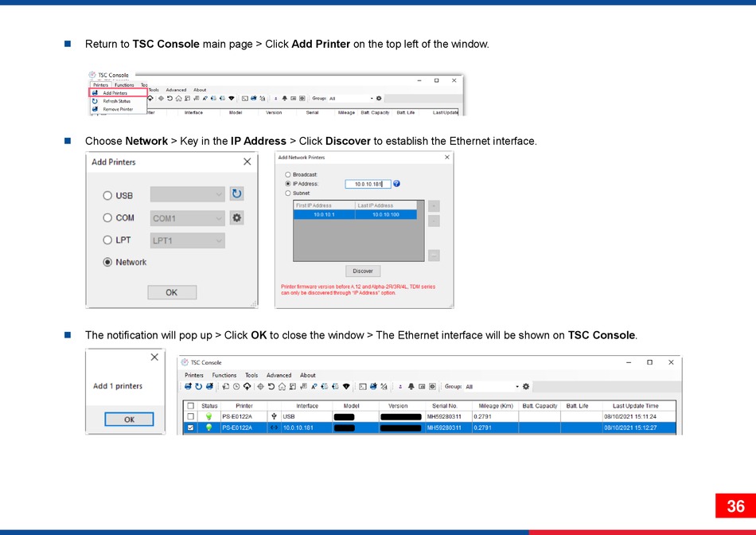
Task: Close the Add Network Printers dialog
Action: click(447, 158)
